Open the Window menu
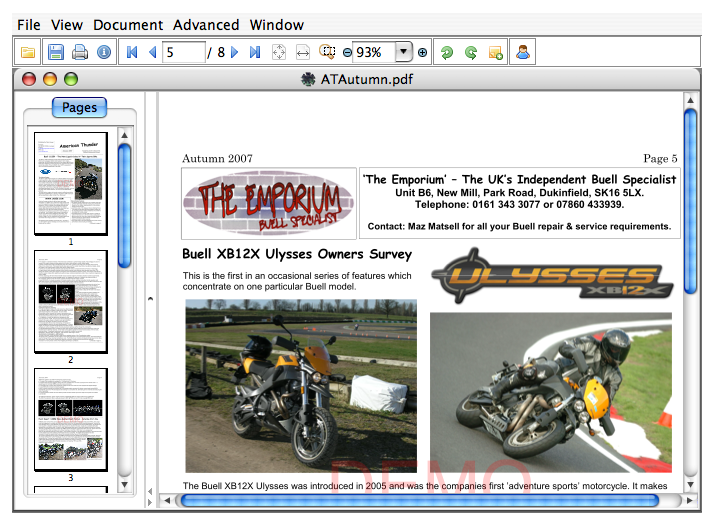Image resolution: width=717 pixels, height=526 pixels. 277,25
